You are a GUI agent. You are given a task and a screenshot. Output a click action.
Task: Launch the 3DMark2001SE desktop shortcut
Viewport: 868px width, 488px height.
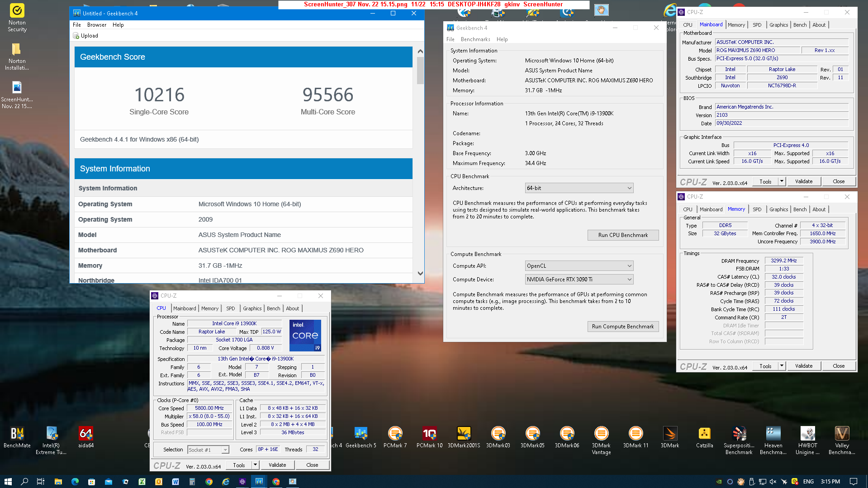coord(464,437)
